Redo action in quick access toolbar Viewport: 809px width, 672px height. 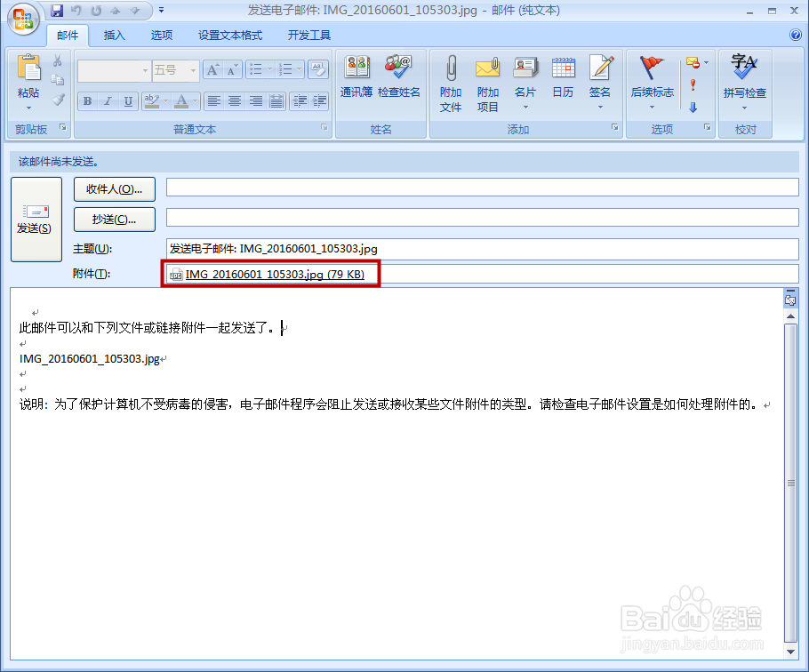point(96,11)
